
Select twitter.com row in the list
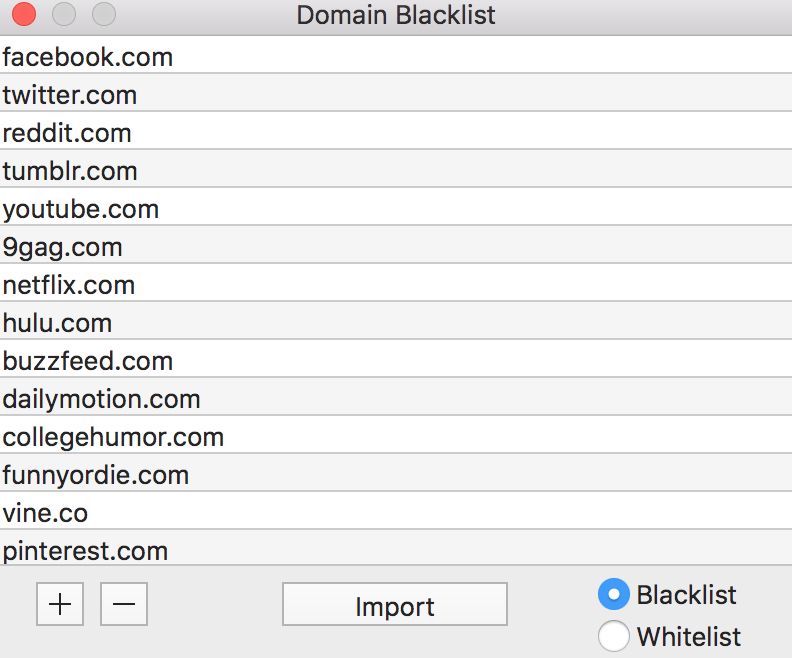click(x=70, y=95)
